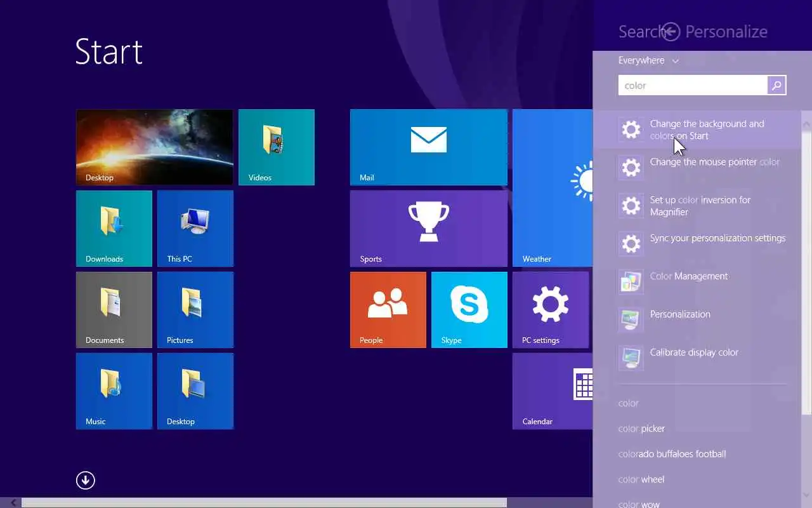Viewport: 812px width, 508px height.
Task: Select the 'colorado buffaloes football' suggestion
Action: tap(672, 454)
